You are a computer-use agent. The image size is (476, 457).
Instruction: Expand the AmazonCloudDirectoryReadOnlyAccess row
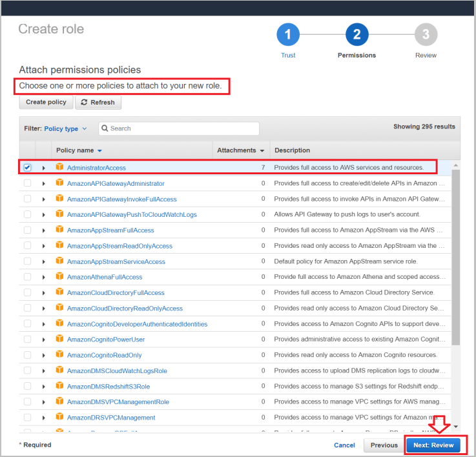point(44,309)
